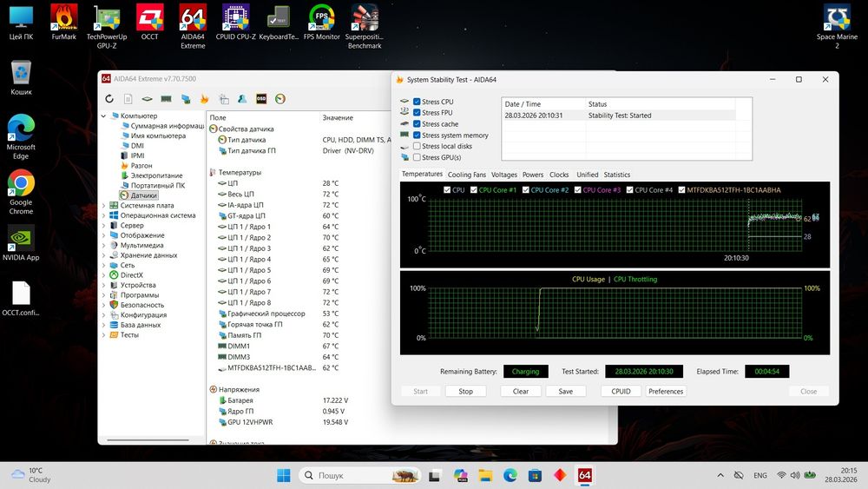This screenshot has height=489, width=868.
Task: Click the network computer toolbar icon in AIDA64
Action: coord(186,98)
